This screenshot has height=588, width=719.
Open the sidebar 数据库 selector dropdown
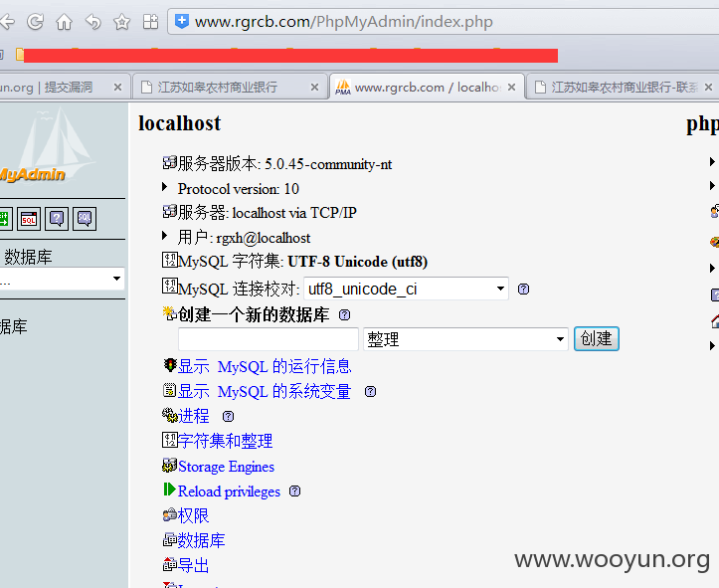(62, 279)
